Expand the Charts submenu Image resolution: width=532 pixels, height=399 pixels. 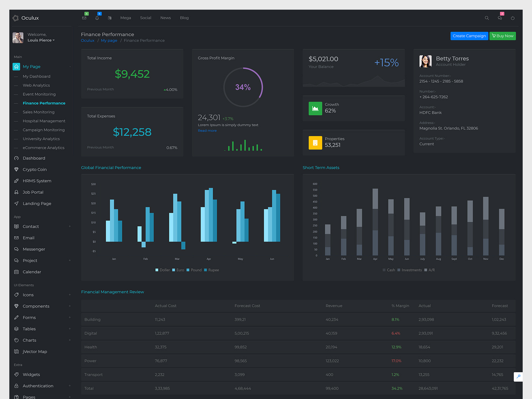tap(70, 340)
